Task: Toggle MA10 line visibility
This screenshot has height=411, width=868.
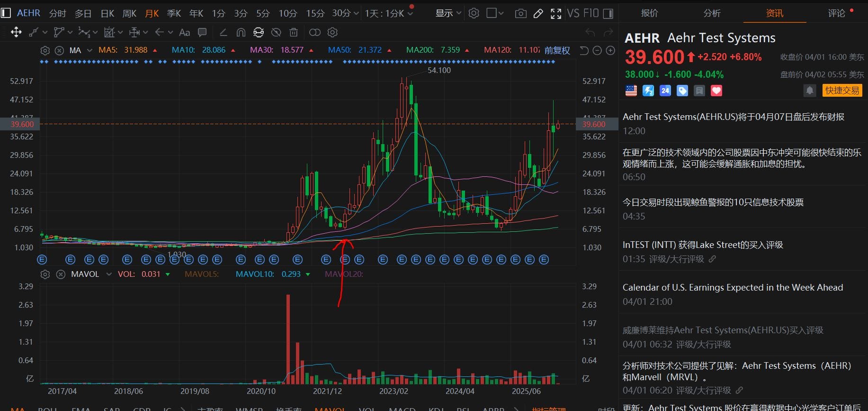Action: [204, 50]
